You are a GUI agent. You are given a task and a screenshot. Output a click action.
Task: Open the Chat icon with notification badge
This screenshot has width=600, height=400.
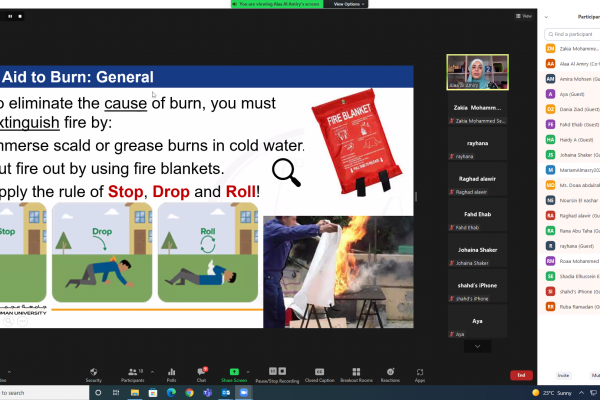pyautogui.click(x=201, y=373)
